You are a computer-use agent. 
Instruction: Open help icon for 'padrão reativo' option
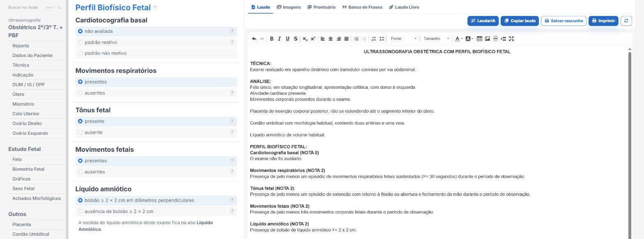click(x=232, y=42)
